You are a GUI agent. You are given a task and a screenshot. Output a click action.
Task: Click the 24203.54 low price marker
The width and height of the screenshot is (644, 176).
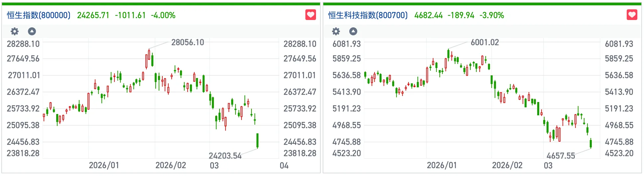pyautogui.click(x=225, y=156)
